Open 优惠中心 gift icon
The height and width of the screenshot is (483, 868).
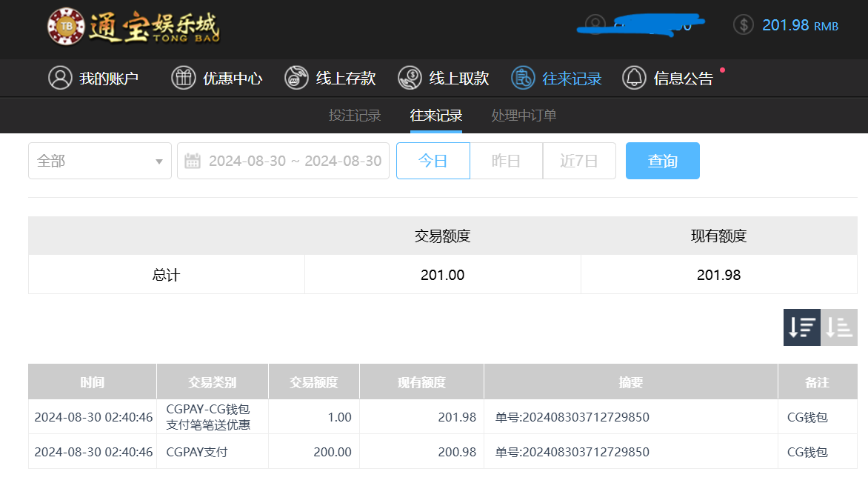point(184,78)
